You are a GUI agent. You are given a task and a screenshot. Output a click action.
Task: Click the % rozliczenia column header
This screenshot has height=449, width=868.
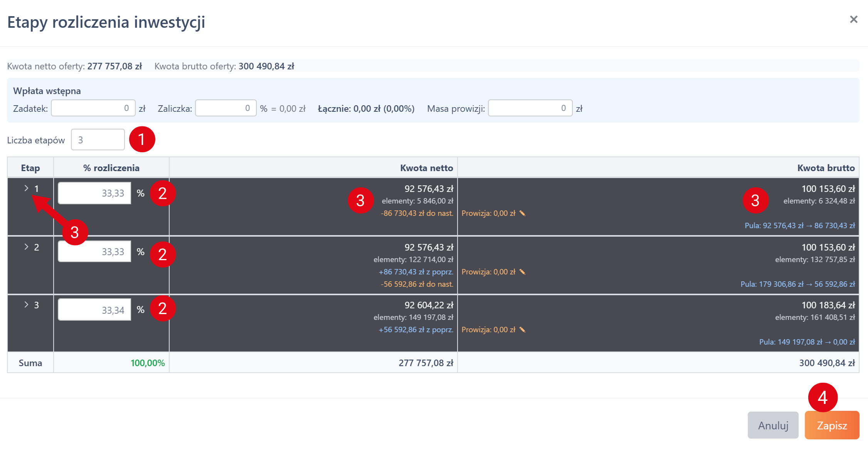tap(111, 168)
